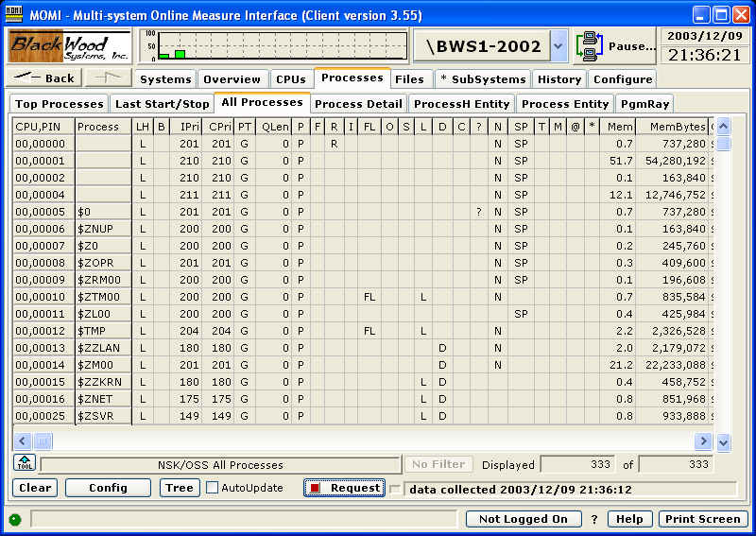
Task: Click the CPU activity graph
Action: pyautogui.click(x=274, y=45)
